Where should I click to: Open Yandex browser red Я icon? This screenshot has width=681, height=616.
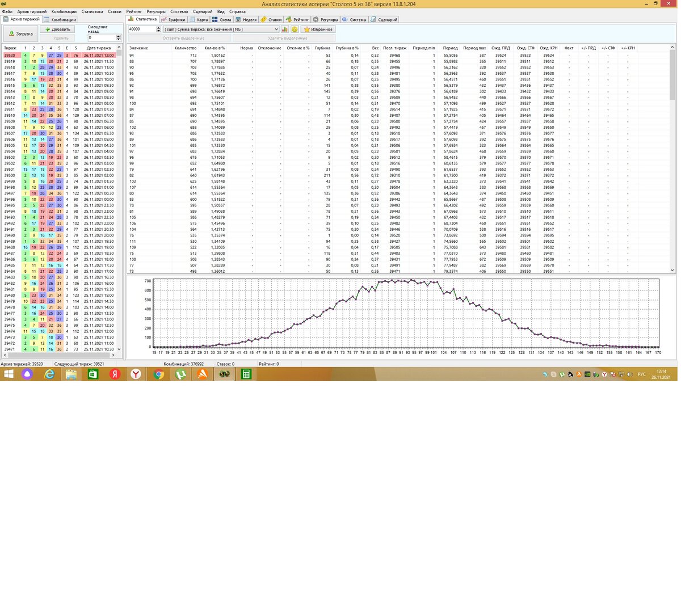(x=115, y=374)
